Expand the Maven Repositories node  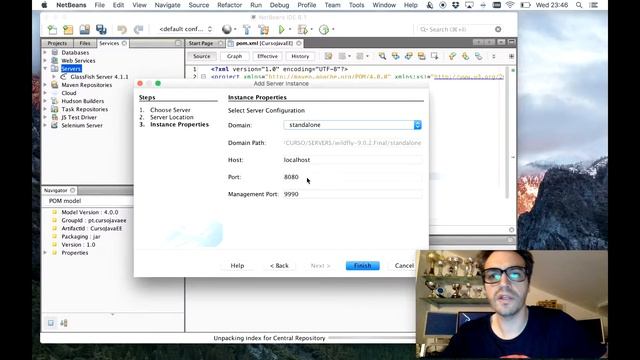pyautogui.click(x=45, y=85)
